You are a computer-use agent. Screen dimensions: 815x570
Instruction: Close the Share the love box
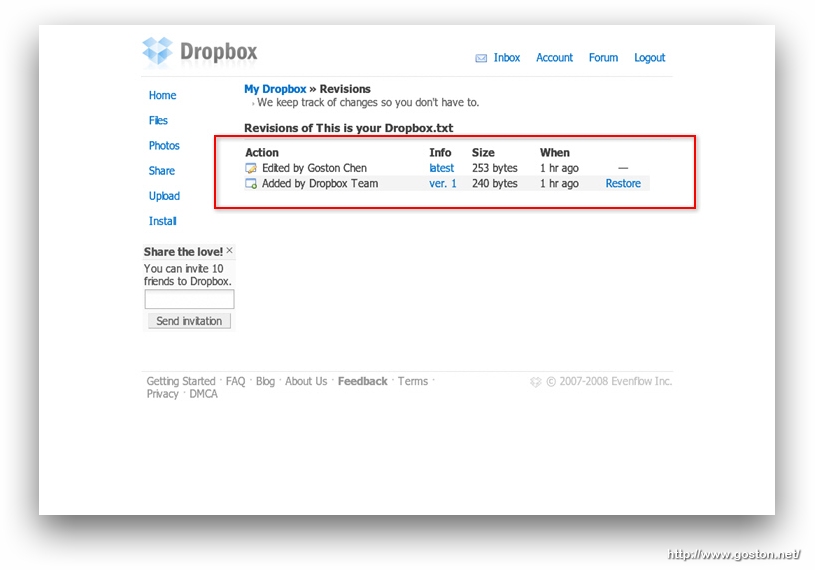click(x=230, y=251)
